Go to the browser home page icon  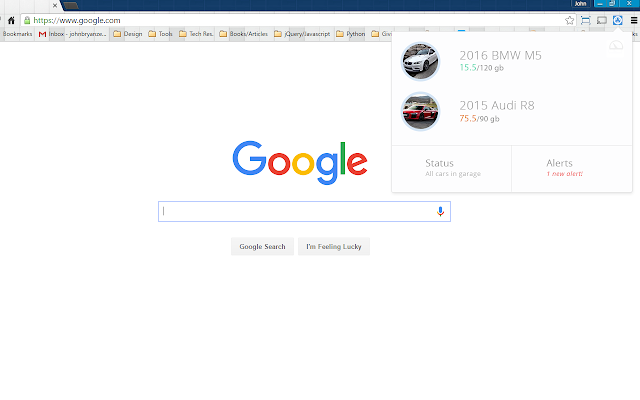click(11, 20)
